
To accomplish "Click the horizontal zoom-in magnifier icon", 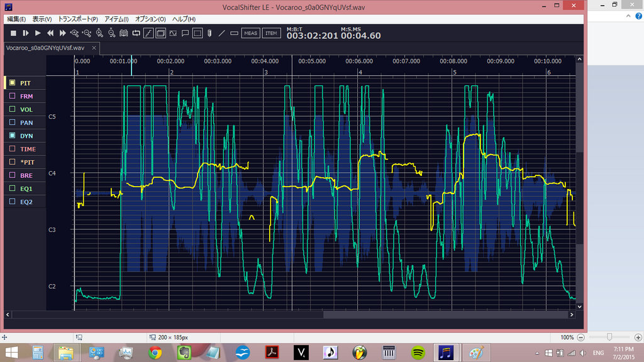I will (x=75, y=33).
